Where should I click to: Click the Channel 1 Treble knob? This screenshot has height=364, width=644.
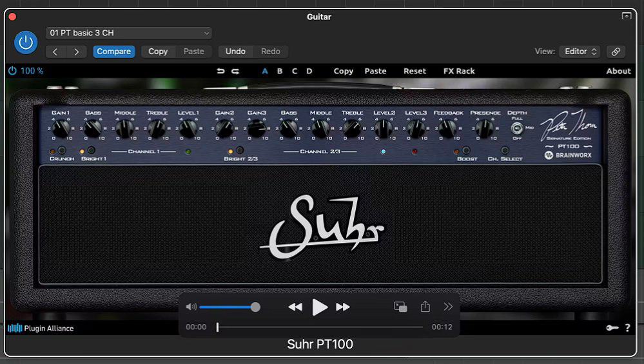[157, 129]
